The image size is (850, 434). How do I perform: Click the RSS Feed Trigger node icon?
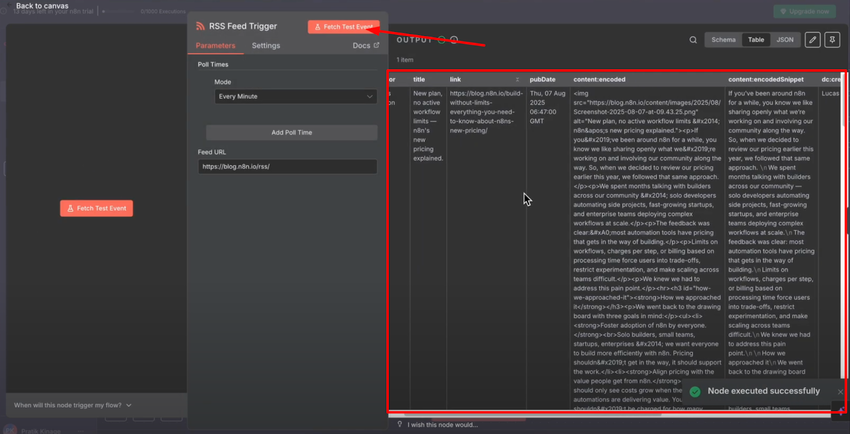pyautogui.click(x=200, y=27)
